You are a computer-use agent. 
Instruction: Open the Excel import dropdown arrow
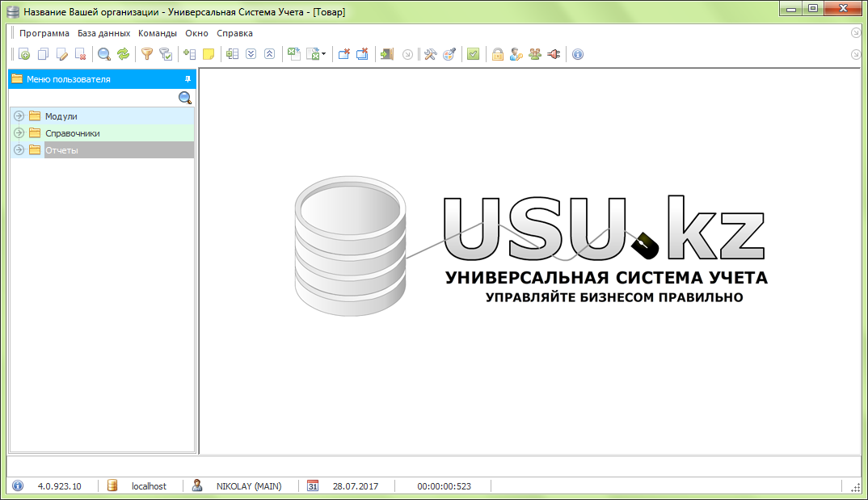323,54
